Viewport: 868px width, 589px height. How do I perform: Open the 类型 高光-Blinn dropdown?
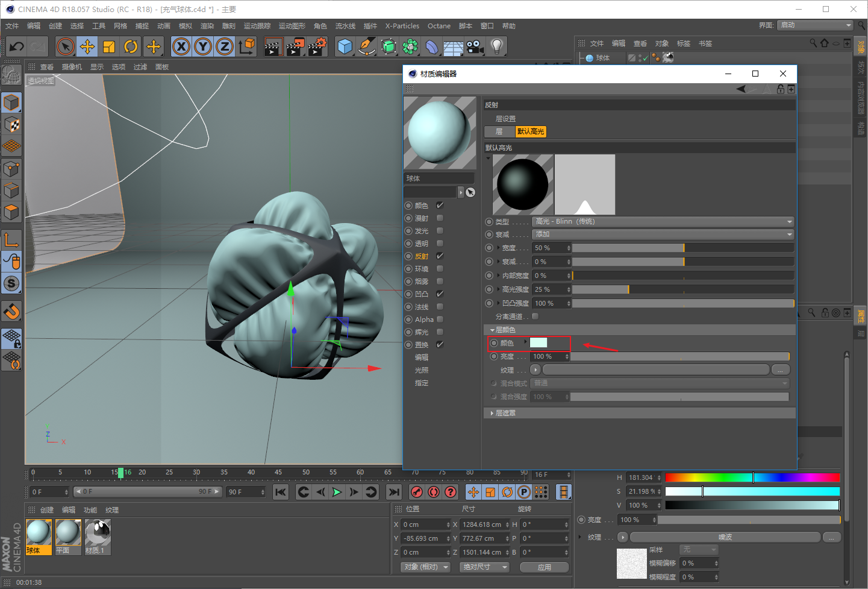tap(663, 221)
